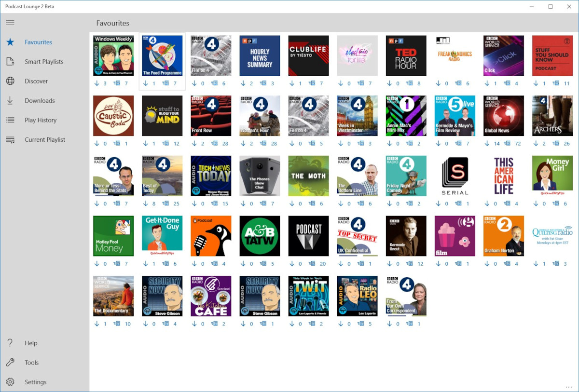
Task: Select The Food Programme podcast
Action: (162, 55)
